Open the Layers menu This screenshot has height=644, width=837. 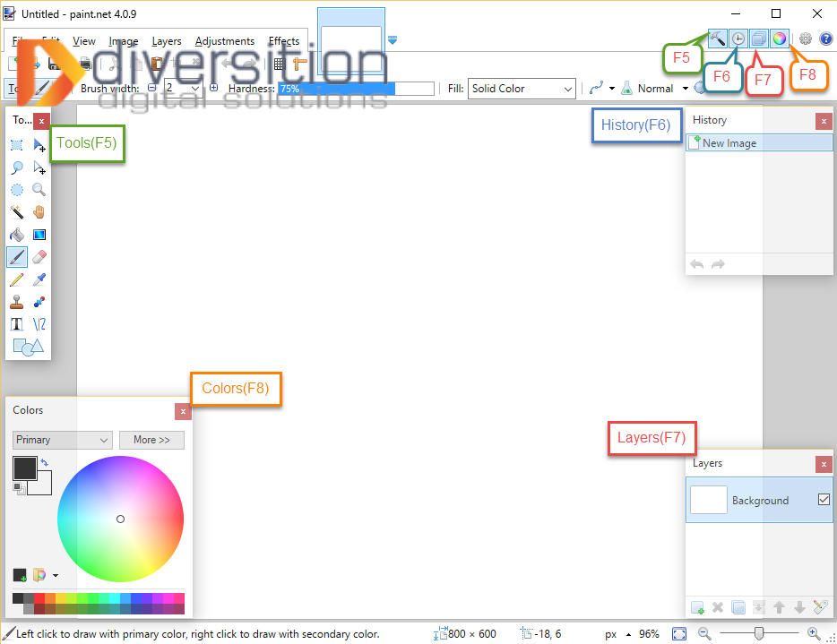[167, 41]
